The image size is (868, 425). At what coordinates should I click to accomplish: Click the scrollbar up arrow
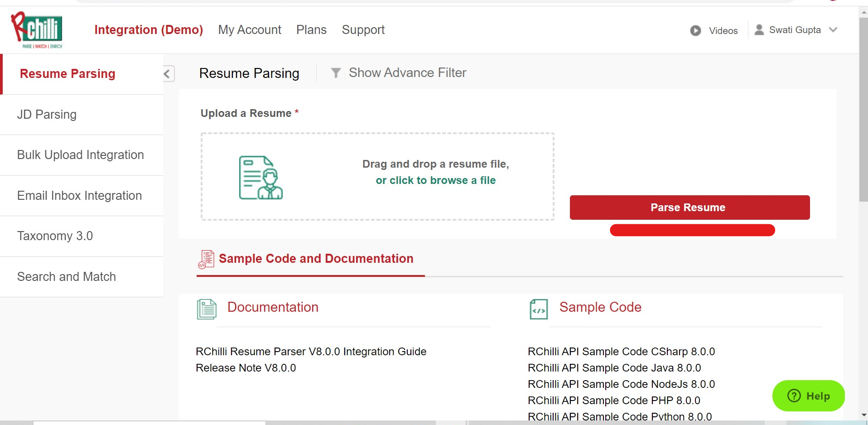pos(863,12)
